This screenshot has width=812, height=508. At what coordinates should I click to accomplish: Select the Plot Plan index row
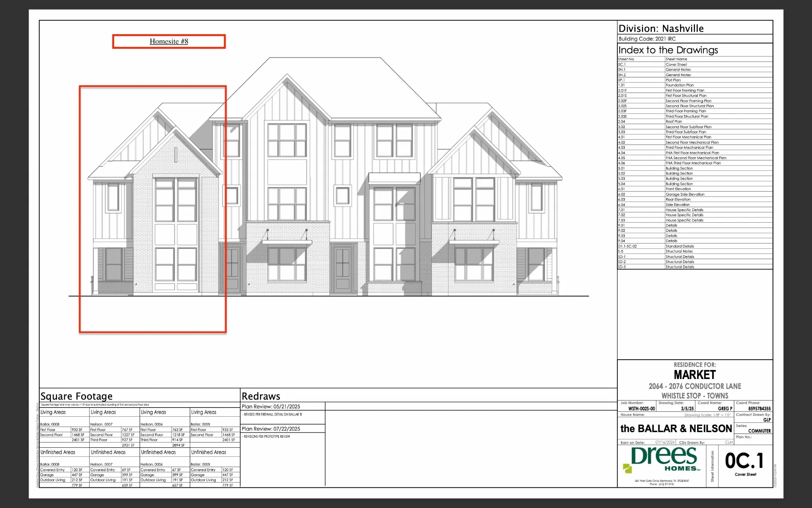pyautogui.click(x=673, y=80)
